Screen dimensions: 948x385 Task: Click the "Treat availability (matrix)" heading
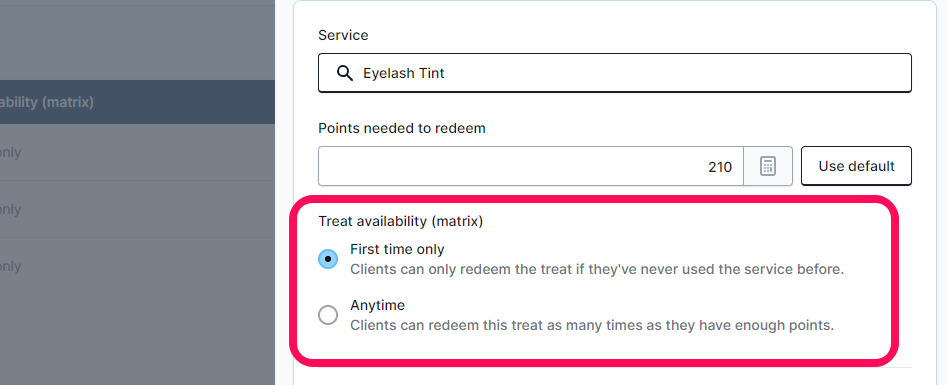(401, 221)
